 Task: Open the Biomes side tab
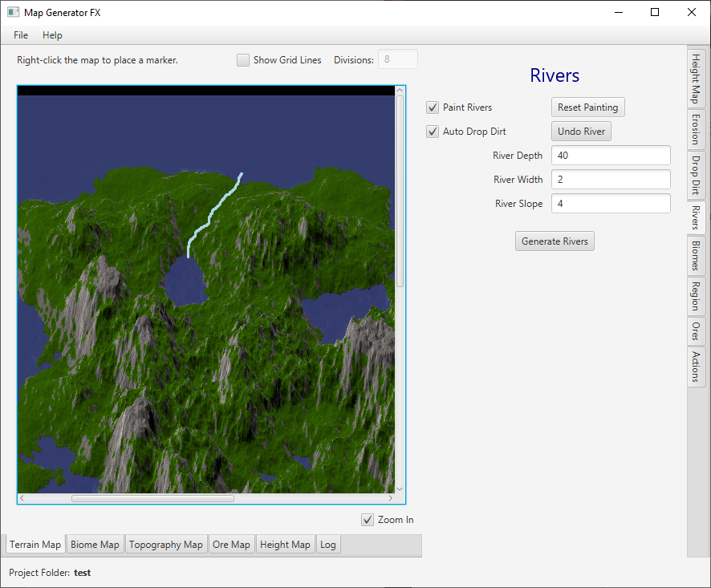pyautogui.click(x=696, y=256)
